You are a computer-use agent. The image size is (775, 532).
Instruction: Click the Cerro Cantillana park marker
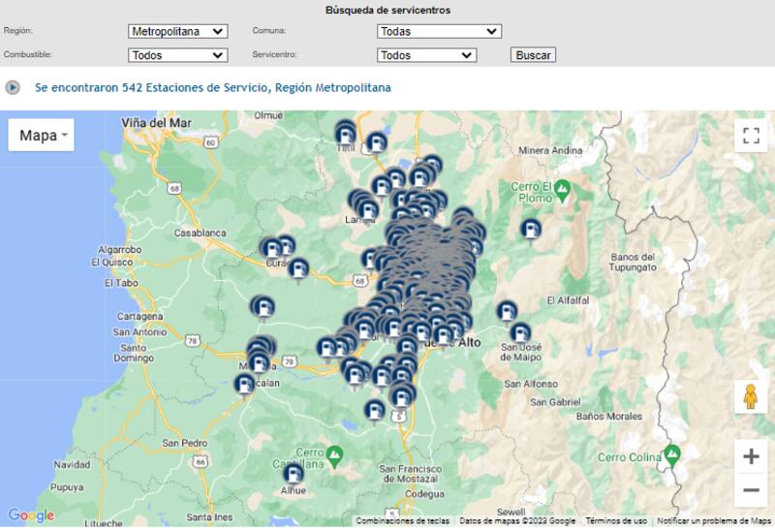pos(334,454)
